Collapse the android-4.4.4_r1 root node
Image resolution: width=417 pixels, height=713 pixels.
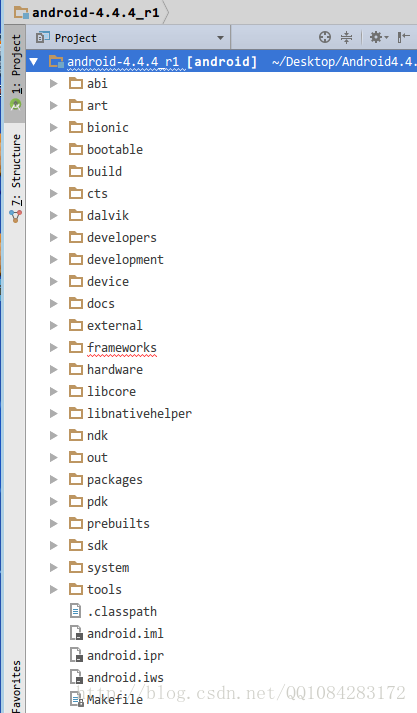(34, 61)
